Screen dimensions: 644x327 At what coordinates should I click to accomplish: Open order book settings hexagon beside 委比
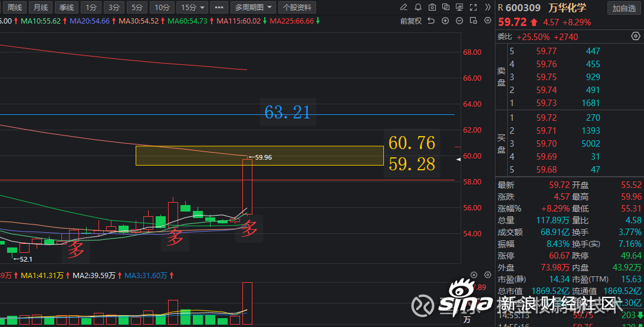[x=635, y=37]
